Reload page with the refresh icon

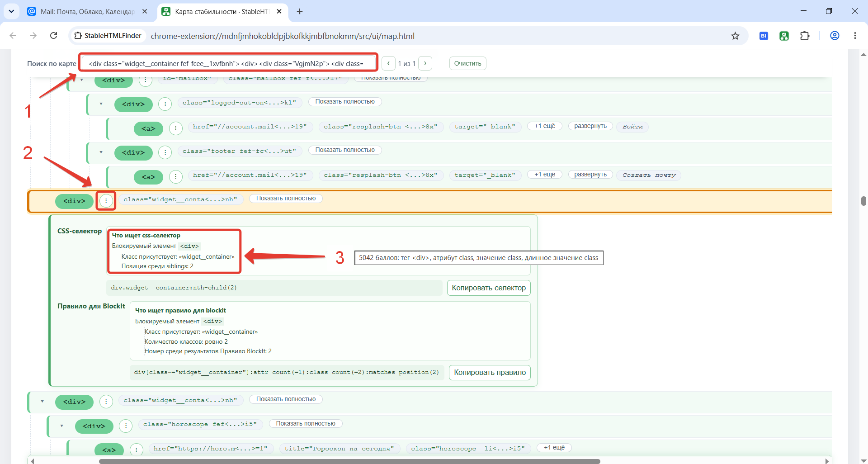coord(53,35)
